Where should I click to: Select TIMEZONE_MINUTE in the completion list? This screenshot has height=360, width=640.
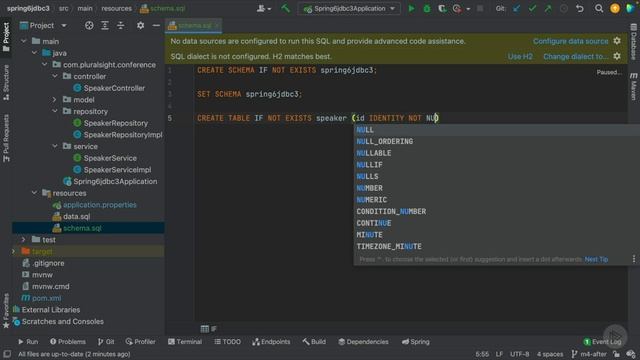tap(496, 247)
